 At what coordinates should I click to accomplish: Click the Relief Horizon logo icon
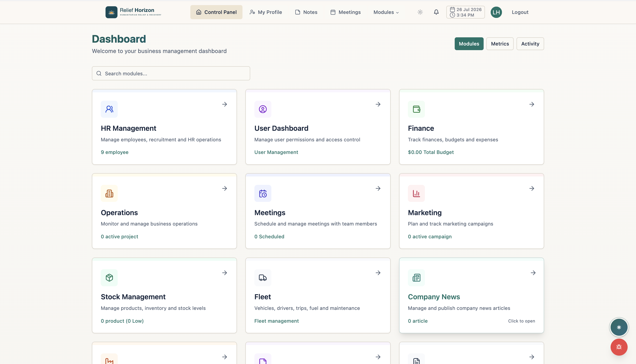pyautogui.click(x=111, y=12)
